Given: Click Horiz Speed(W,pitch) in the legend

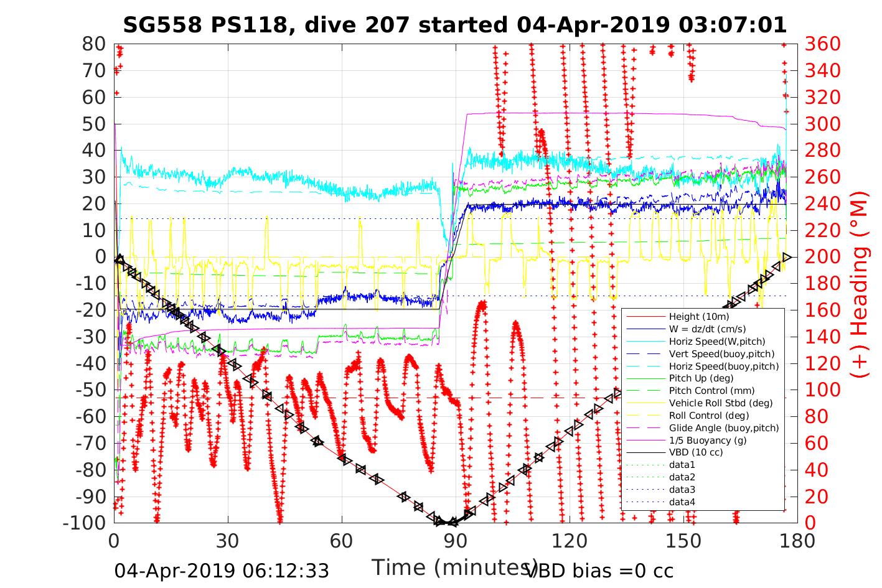Looking at the screenshot, I should click(717, 342).
